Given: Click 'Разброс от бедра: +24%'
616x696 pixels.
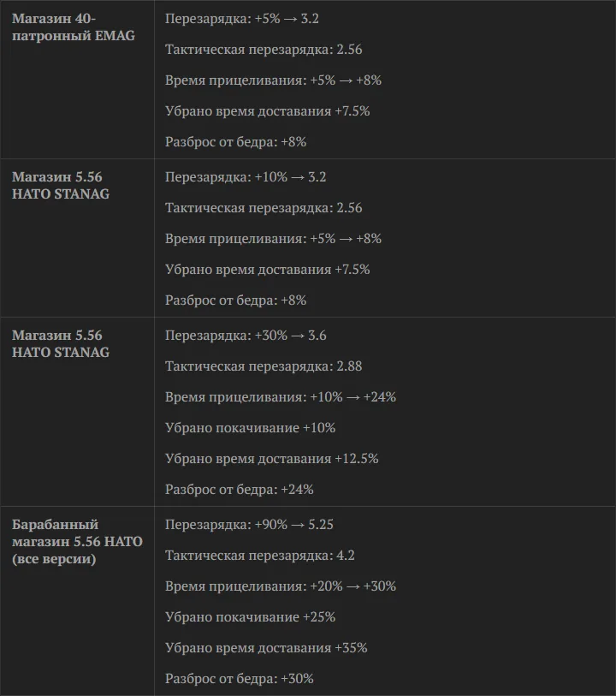Looking at the screenshot, I should [x=240, y=490].
